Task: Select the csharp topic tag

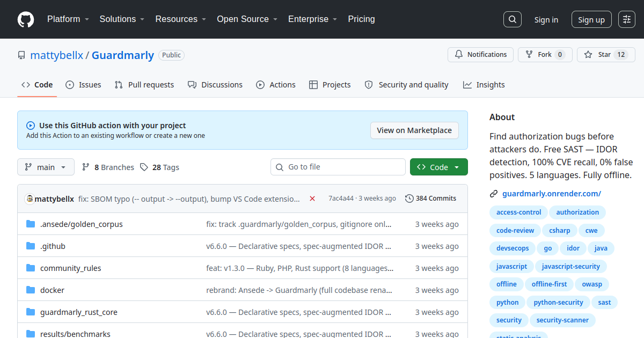Action: tap(560, 231)
